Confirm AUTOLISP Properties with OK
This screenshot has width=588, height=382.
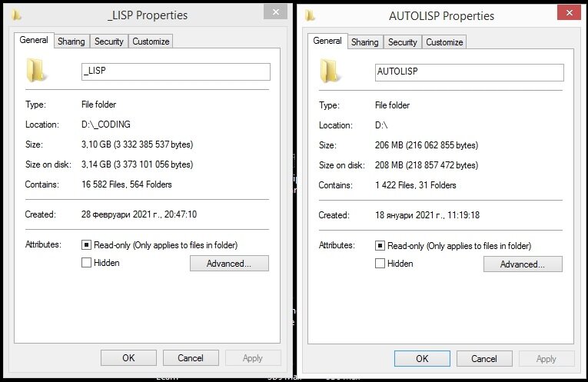(422, 359)
